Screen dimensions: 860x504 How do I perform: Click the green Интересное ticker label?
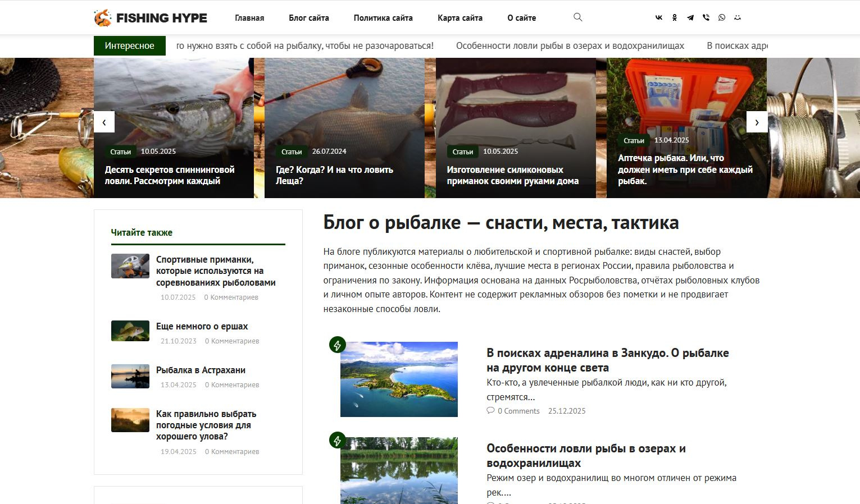130,46
